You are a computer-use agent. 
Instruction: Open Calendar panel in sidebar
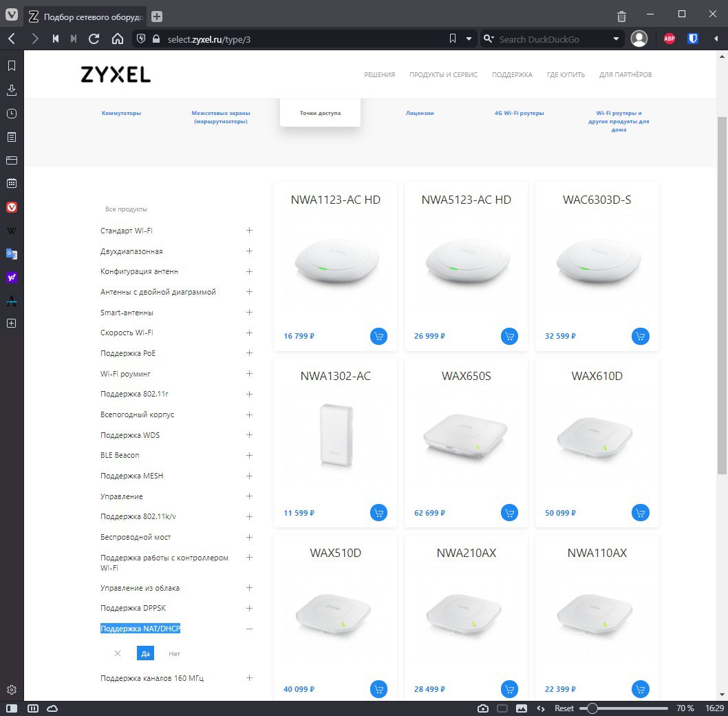click(x=12, y=183)
